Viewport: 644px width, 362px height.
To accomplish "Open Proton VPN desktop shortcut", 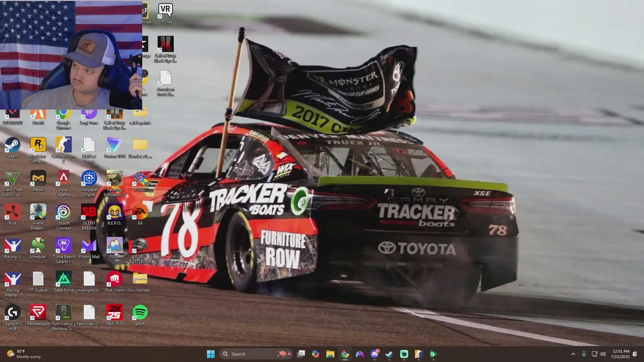I will (x=114, y=148).
